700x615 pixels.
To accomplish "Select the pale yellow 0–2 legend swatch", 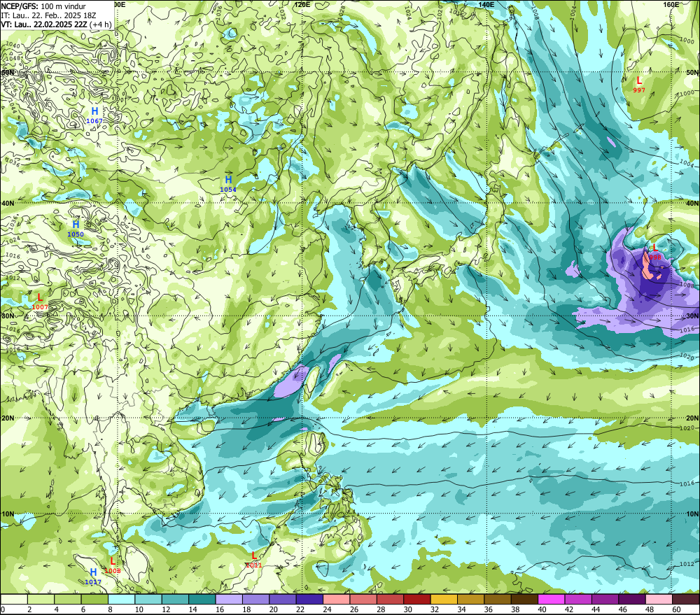I will (14, 600).
